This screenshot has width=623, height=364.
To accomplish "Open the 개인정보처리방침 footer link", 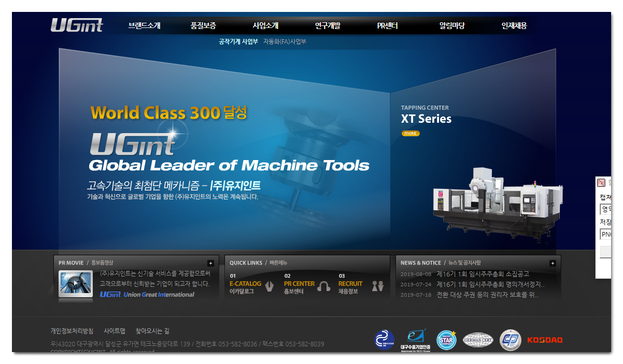I will 72,331.
